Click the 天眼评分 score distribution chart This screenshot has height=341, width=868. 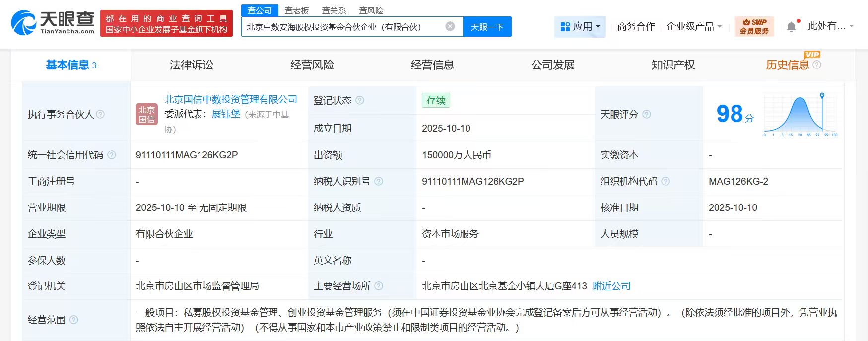coord(800,115)
